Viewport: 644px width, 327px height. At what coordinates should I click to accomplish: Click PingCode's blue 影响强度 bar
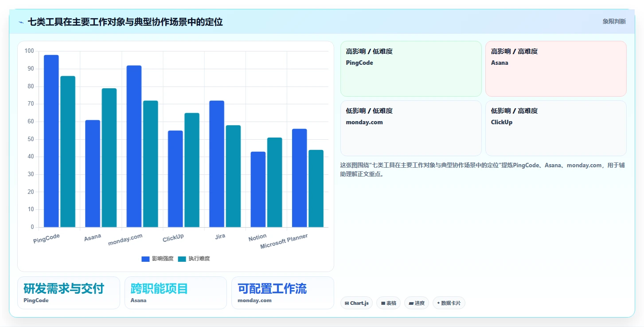point(51,141)
